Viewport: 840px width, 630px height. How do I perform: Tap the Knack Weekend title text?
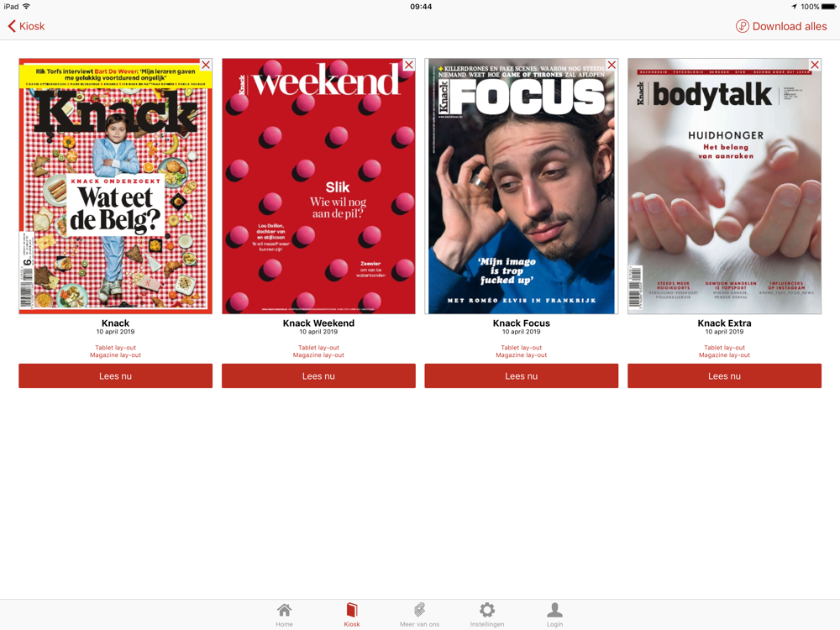(x=318, y=323)
